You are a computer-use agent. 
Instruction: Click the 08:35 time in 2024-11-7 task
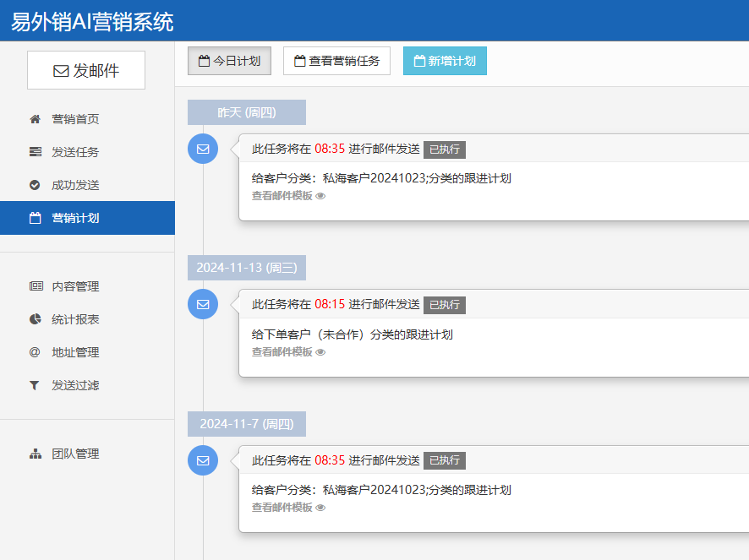[330, 460]
